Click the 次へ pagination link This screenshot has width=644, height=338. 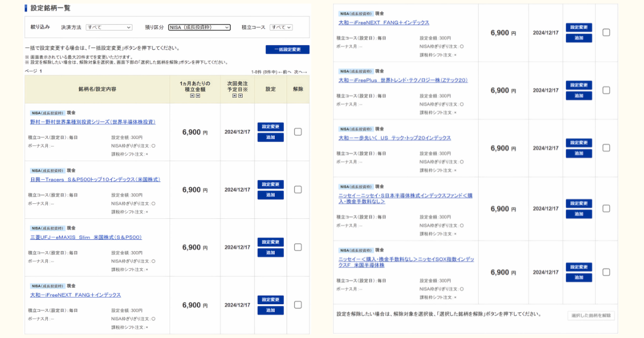pos(299,72)
